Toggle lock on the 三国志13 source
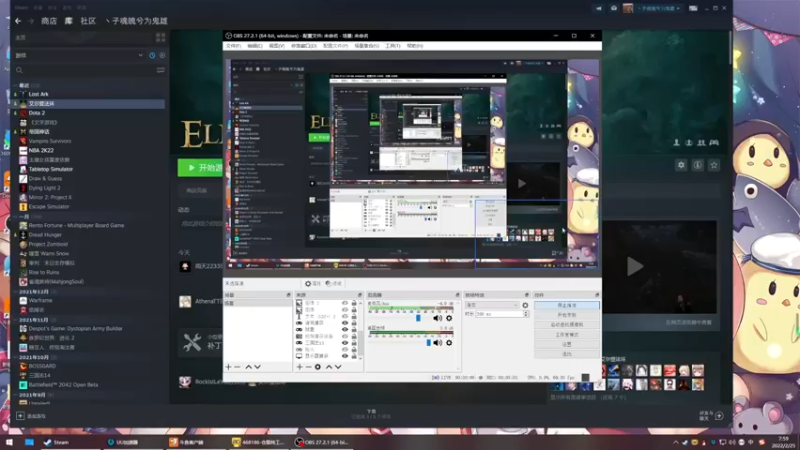 click(x=354, y=343)
